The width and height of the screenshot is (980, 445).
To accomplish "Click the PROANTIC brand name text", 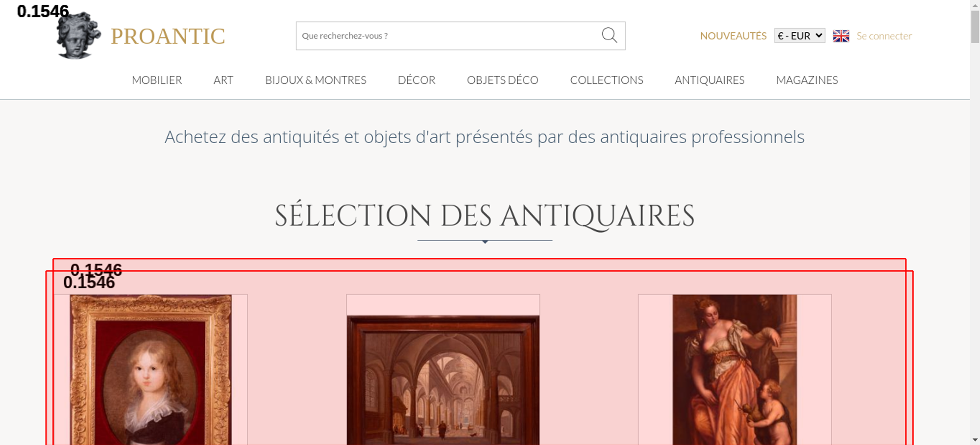I will (168, 36).
